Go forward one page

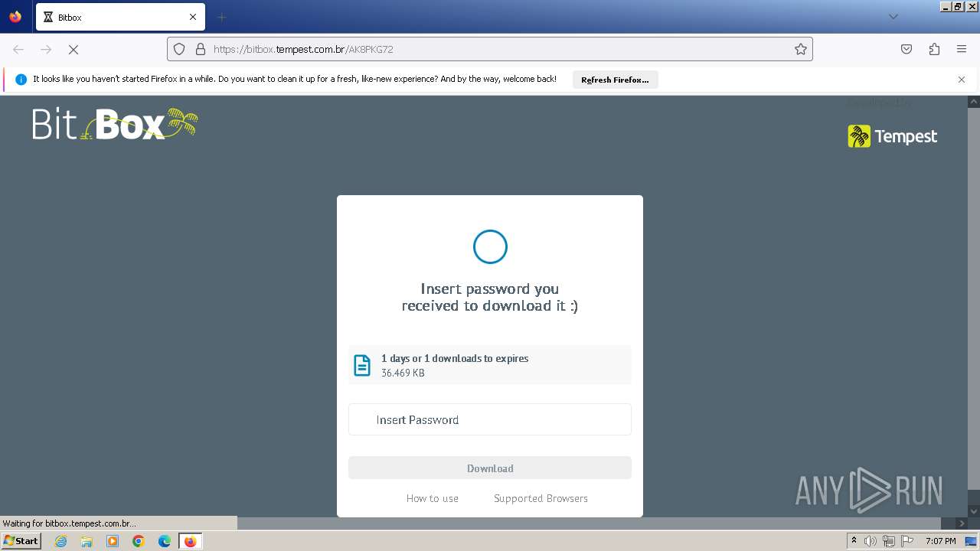[46, 49]
